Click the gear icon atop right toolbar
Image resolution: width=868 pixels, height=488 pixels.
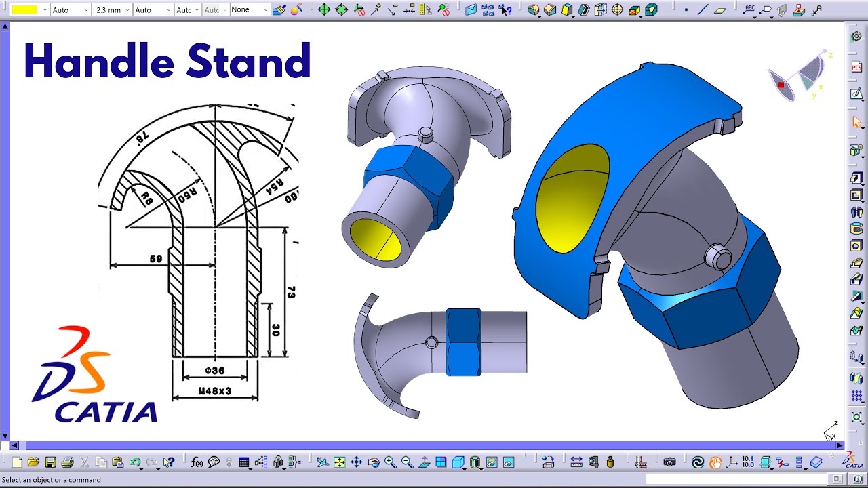[x=856, y=37]
